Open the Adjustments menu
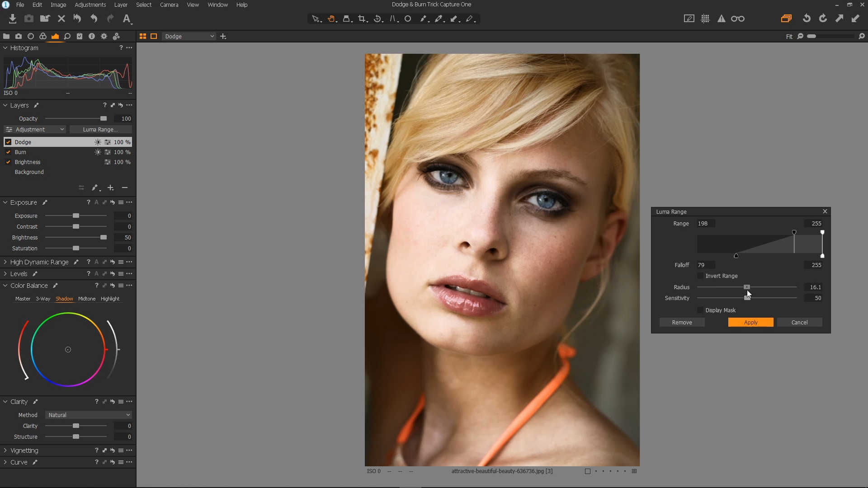Viewport: 868px width, 488px height. [90, 5]
